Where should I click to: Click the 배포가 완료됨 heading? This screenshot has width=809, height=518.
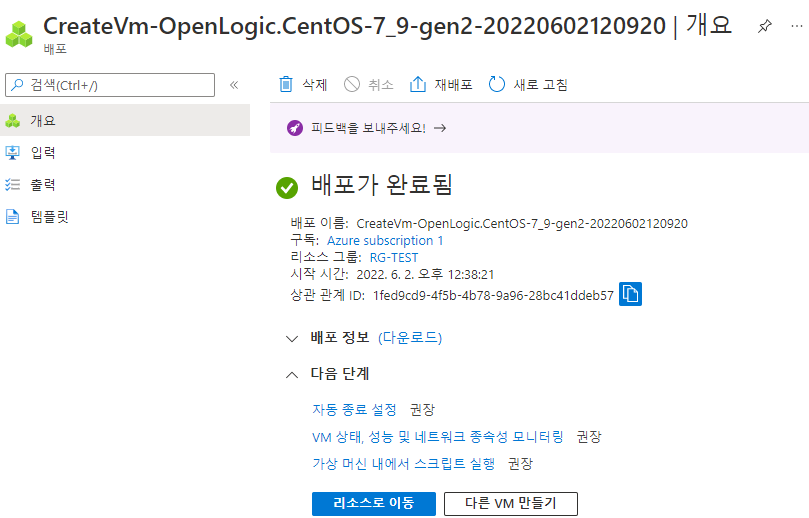pyautogui.click(x=382, y=185)
